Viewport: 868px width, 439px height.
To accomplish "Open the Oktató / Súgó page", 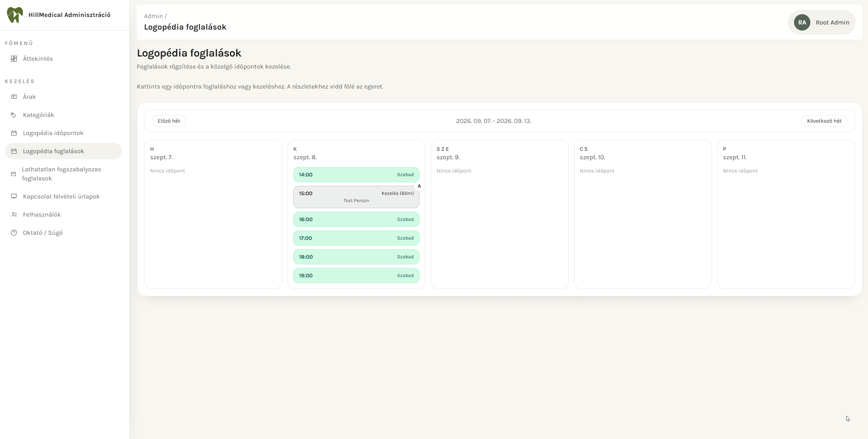I will point(63,233).
